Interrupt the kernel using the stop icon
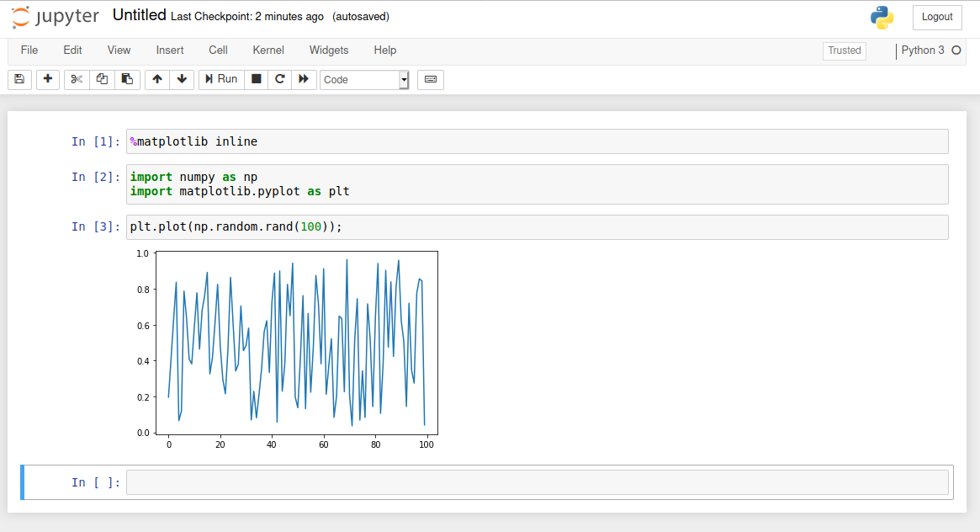Image resolution: width=980 pixels, height=532 pixels. pyautogui.click(x=256, y=78)
